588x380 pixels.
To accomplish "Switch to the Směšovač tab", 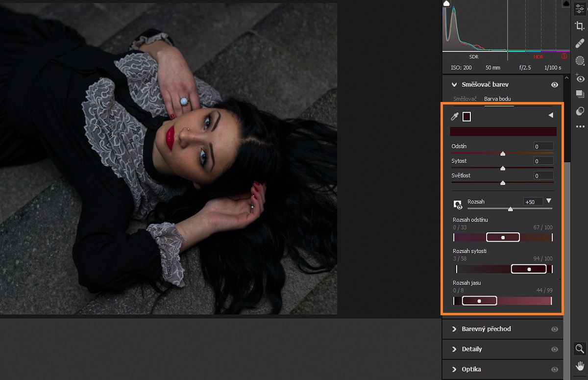I will 465,99.
